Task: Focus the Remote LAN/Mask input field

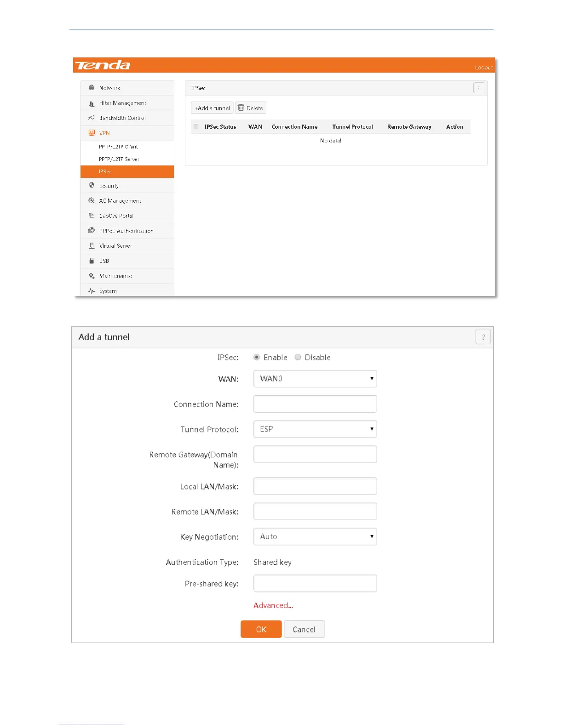Action: (315, 512)
